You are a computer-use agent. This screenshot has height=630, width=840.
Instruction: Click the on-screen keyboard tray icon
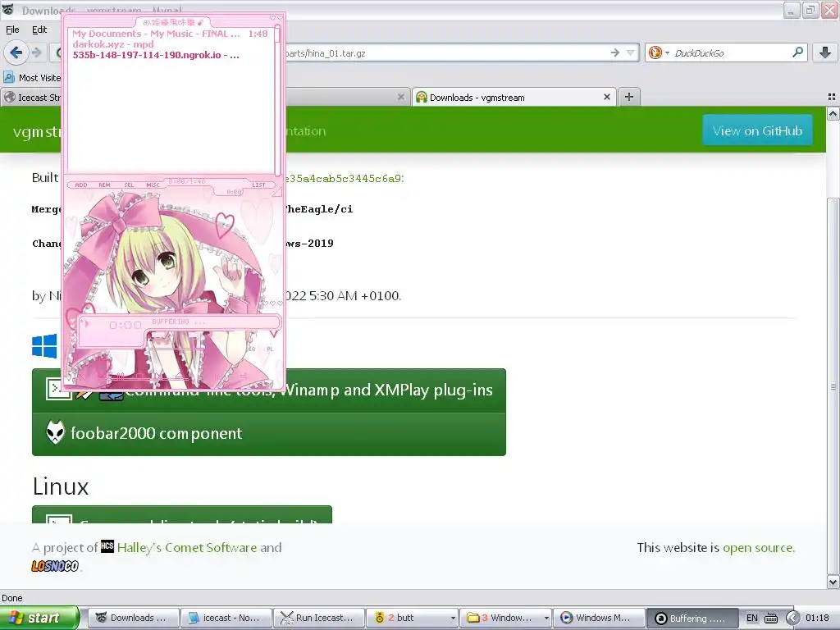(771, 618)
